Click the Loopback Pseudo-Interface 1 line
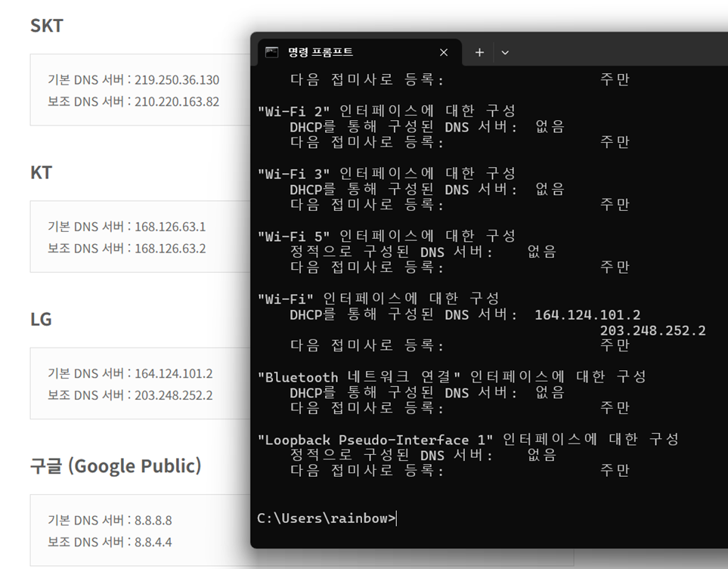 (469, 440)
